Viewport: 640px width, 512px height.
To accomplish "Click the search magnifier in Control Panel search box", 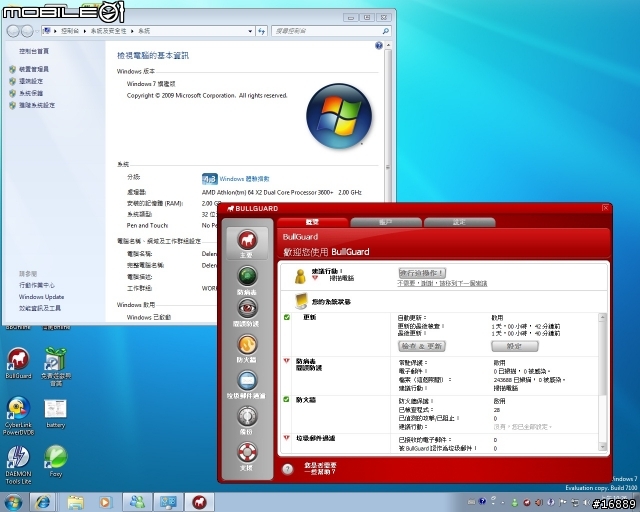I will 386,31.
